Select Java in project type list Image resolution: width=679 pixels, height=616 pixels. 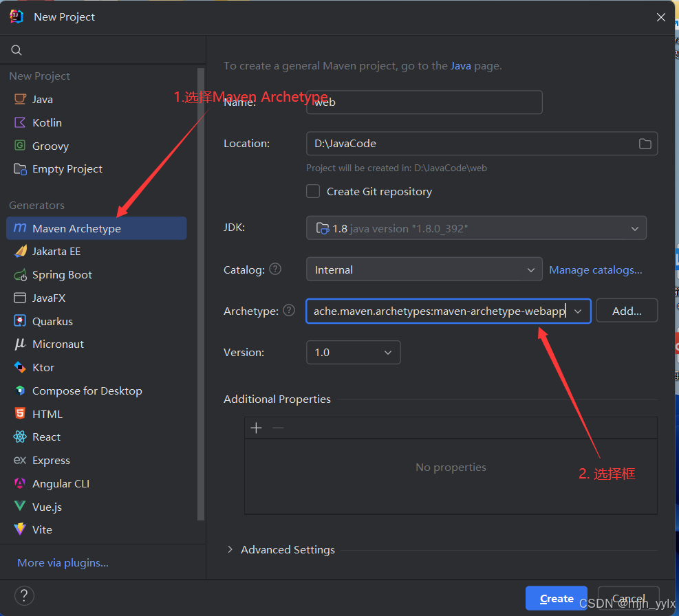click(x=96, y=99)
